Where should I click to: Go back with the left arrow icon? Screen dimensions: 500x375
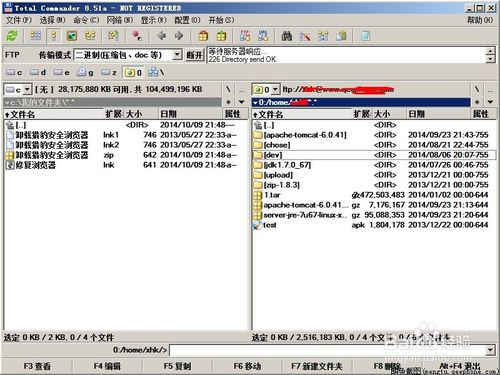tap(162, 36)
